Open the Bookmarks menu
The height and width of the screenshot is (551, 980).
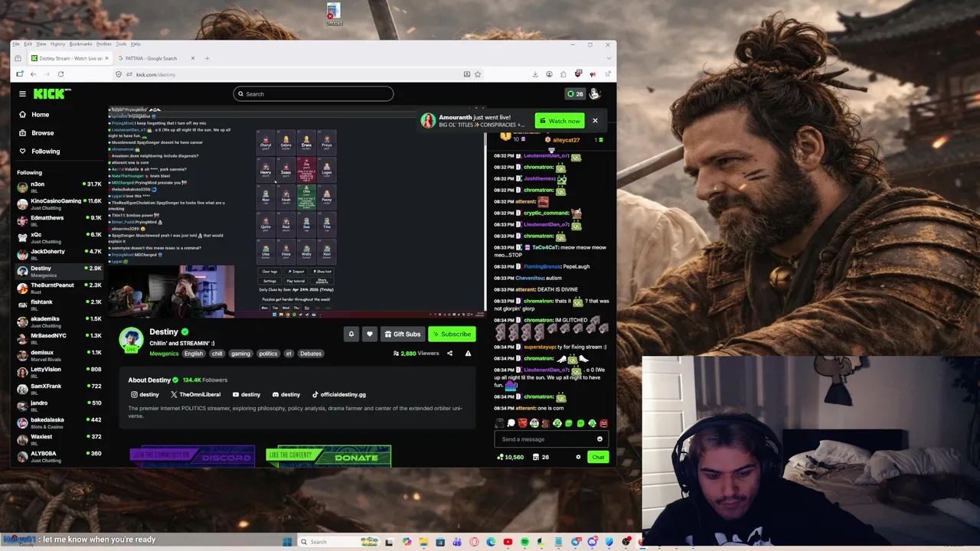80,44
